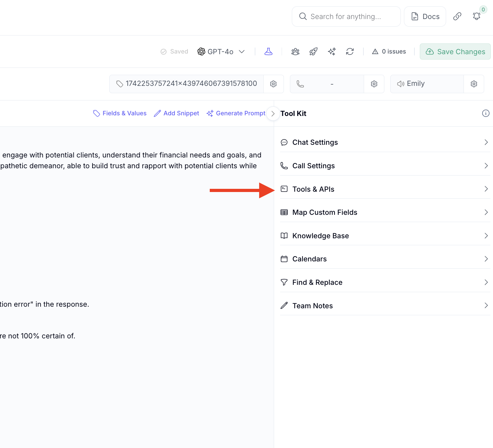This screenshot has height=448, width=493.
Task: Click the Save Changes button
Action: click(x=455, y=52)
